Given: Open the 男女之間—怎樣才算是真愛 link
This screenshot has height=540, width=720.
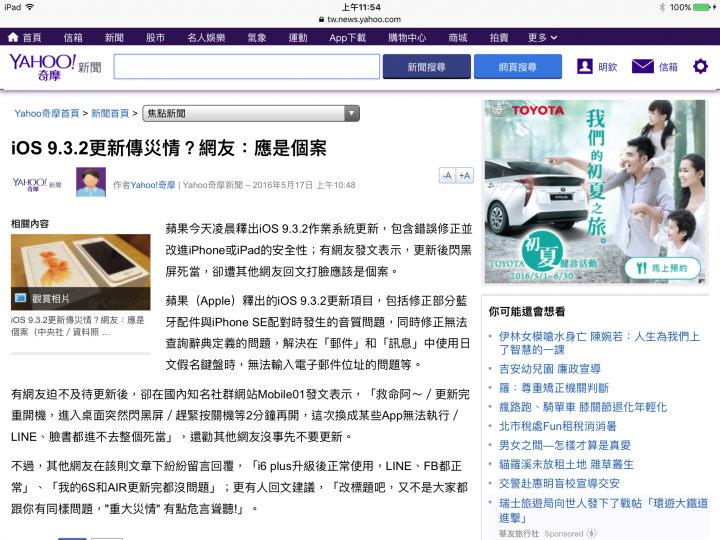Looking at the screenshot, I should point(565,445).
